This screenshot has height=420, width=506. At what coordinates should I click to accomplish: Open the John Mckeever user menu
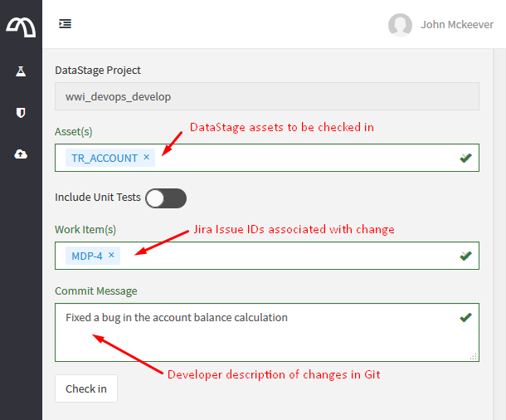point(456,25)
